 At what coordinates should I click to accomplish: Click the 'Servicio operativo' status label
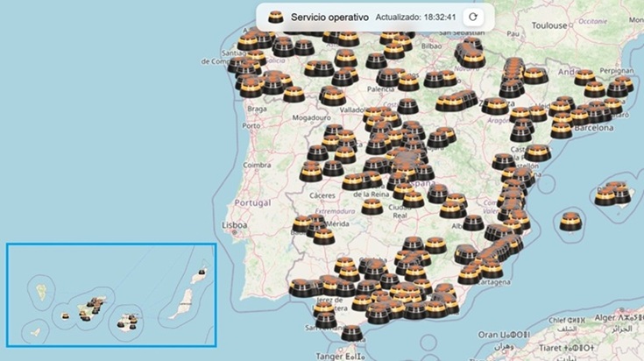pyautogui.click(x=329, y=17)
